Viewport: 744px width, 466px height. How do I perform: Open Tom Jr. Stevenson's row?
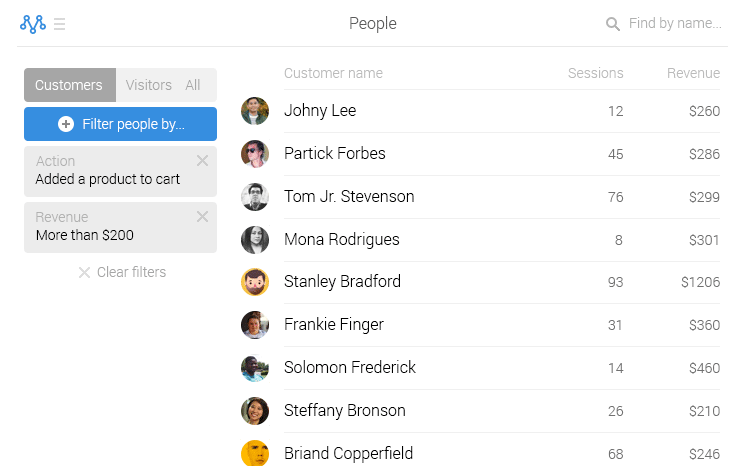(x=349, y=196)
